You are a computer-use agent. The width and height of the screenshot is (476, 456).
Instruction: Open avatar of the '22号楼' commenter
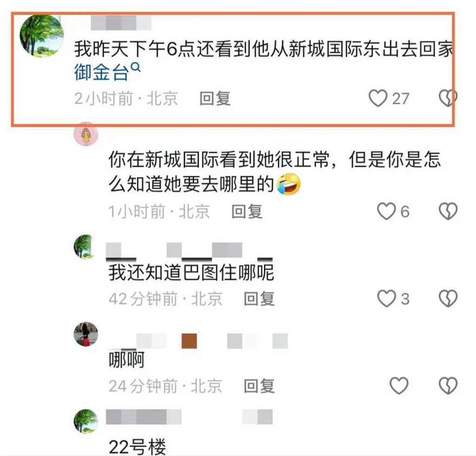86,421
